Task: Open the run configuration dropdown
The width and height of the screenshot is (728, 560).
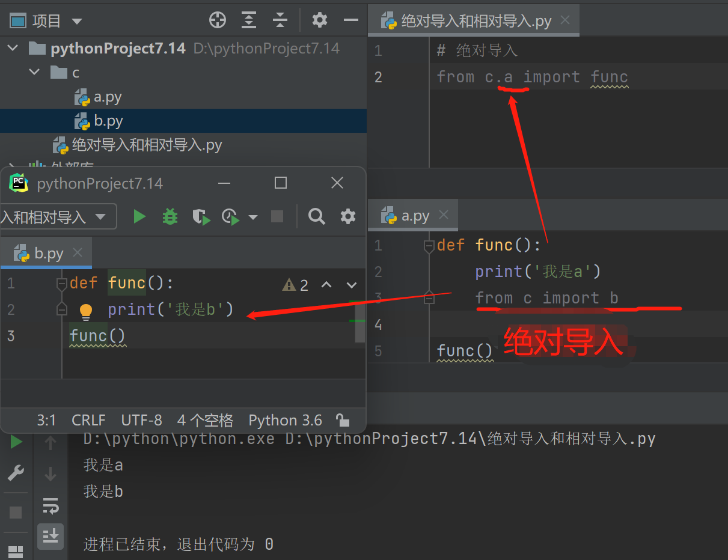Action: 58,216
